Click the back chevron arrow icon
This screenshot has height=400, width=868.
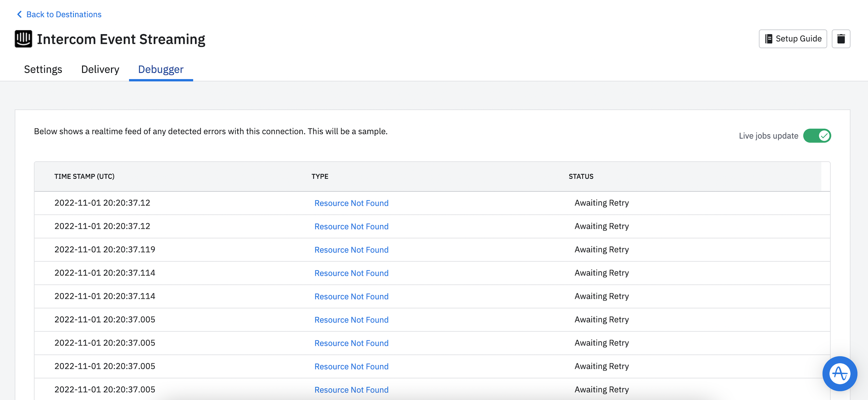[19, 14]
